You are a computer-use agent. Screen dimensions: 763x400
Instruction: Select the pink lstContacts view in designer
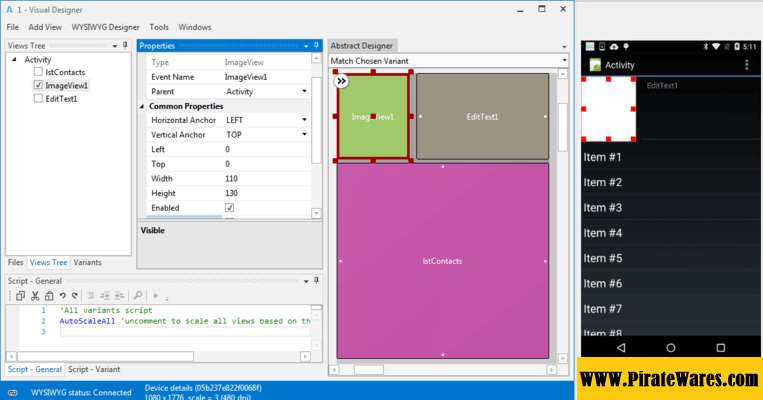(442, 260)
